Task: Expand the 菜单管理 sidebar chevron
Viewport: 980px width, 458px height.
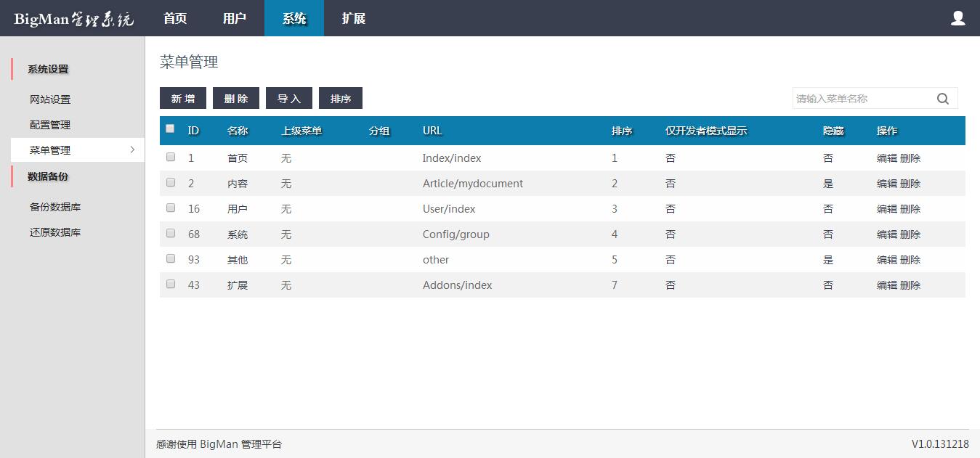Action: coord(132,150)
